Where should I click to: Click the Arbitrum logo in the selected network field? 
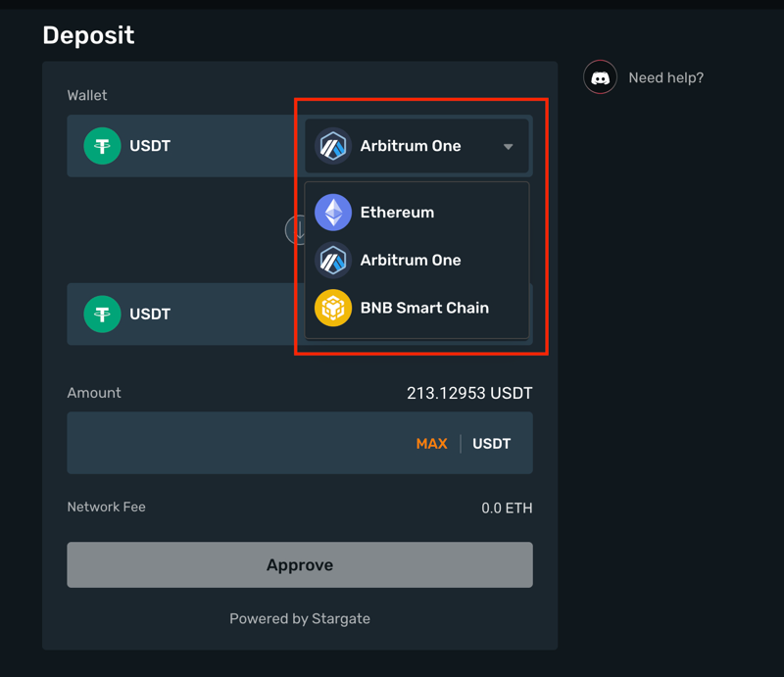click(x=333, y=146)
